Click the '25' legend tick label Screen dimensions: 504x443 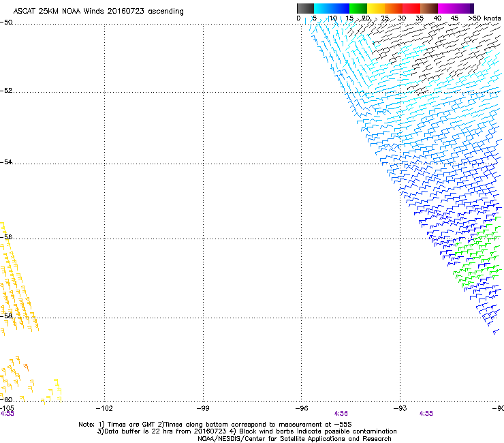(385, 18)
